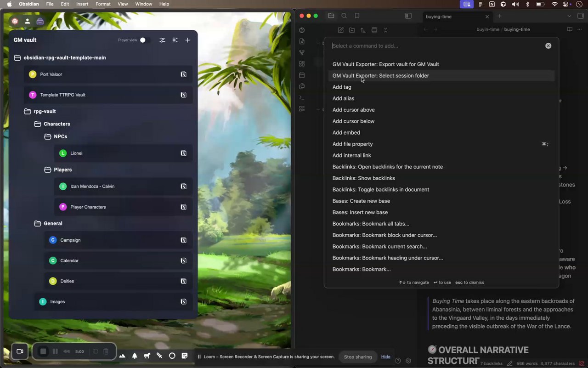Open the Template TTRPG Vault page
The image size is (588, 368).
tap(108, 95)
